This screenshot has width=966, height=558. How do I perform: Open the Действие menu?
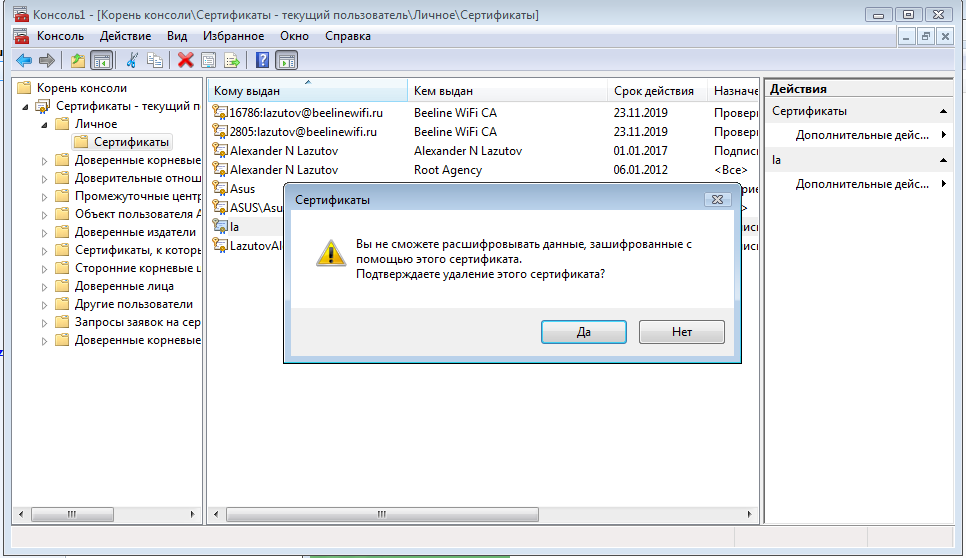[x=125, y=36]
